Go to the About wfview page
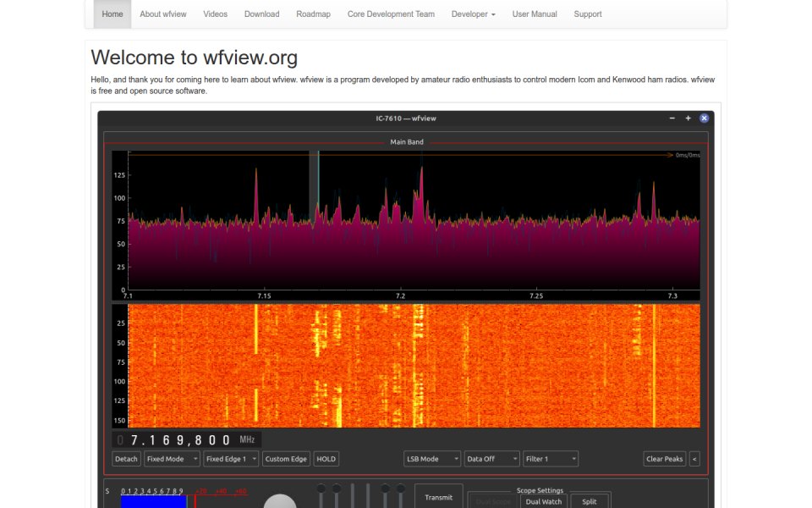 [163, 14]
